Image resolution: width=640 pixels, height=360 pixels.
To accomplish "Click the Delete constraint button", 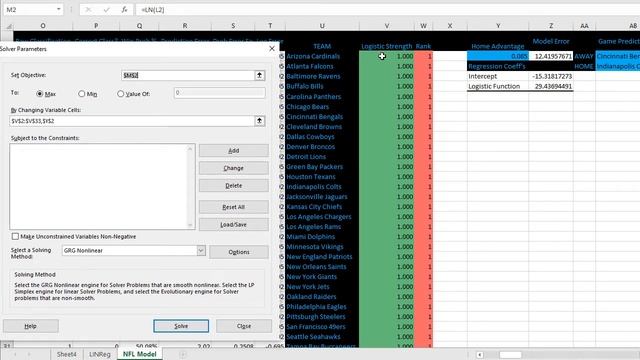I will pos(233,186).
